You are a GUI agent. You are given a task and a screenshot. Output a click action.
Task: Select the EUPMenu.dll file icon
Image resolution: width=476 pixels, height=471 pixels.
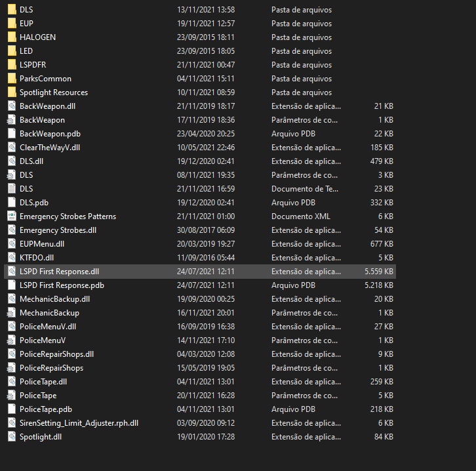(12, 244)
